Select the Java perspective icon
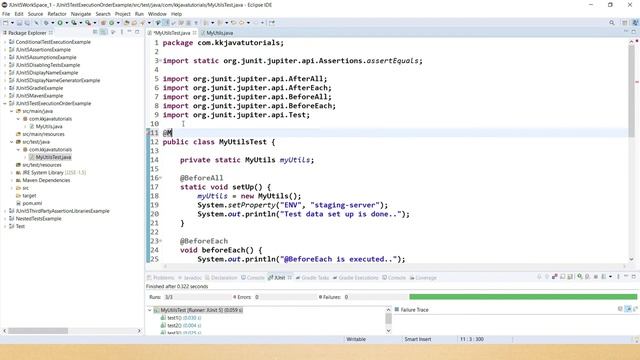The width and height of the screenshot is (640, 360). click(635, 23)
